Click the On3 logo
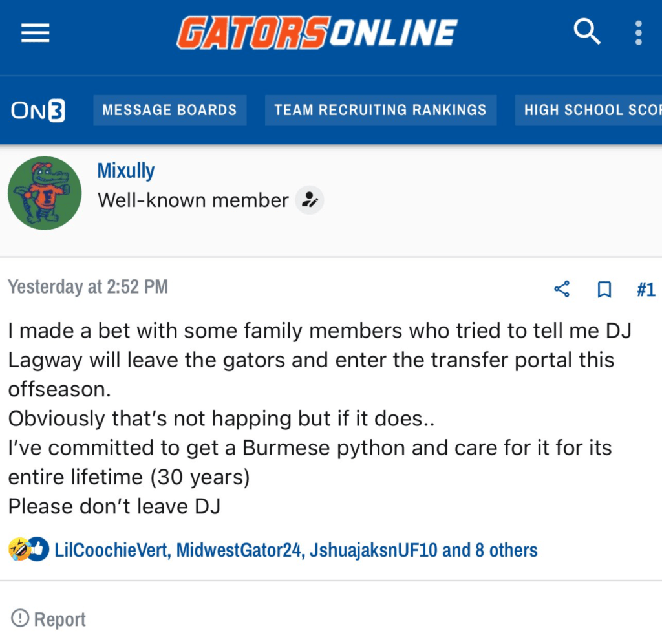662x644 pixels. coord(38,111)
